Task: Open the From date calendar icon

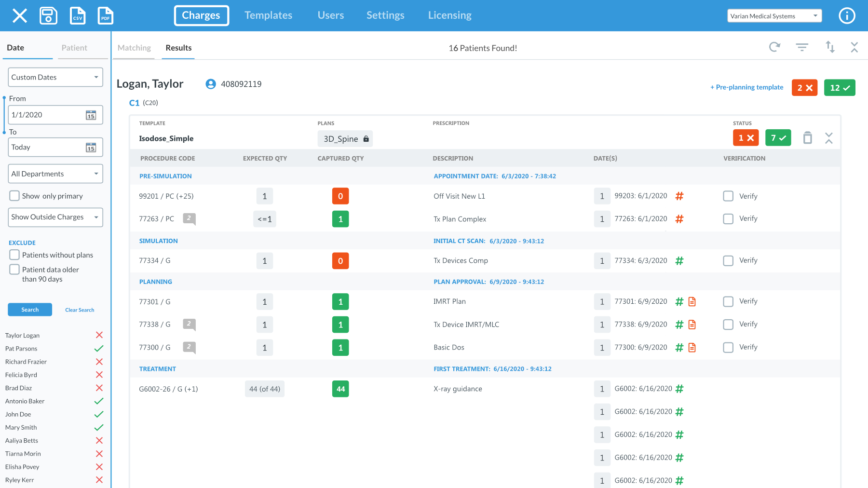Action: [91, 115]
